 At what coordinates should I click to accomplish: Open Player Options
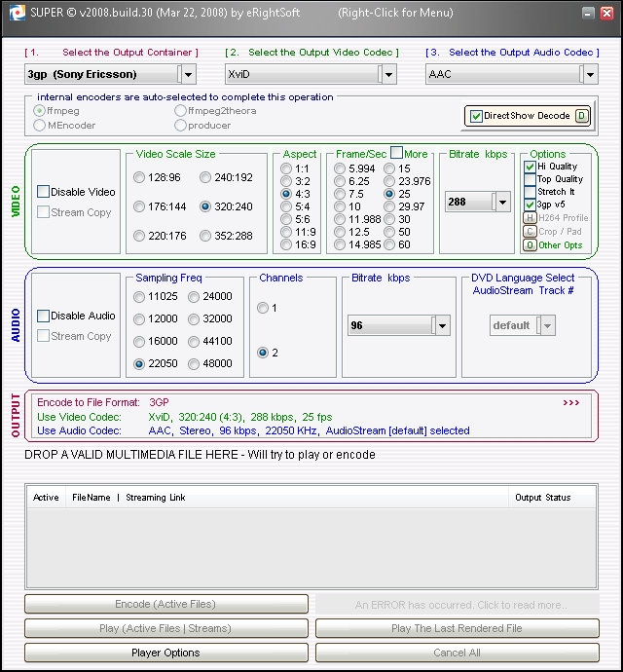pyautogui.click(x=166, y=653)
